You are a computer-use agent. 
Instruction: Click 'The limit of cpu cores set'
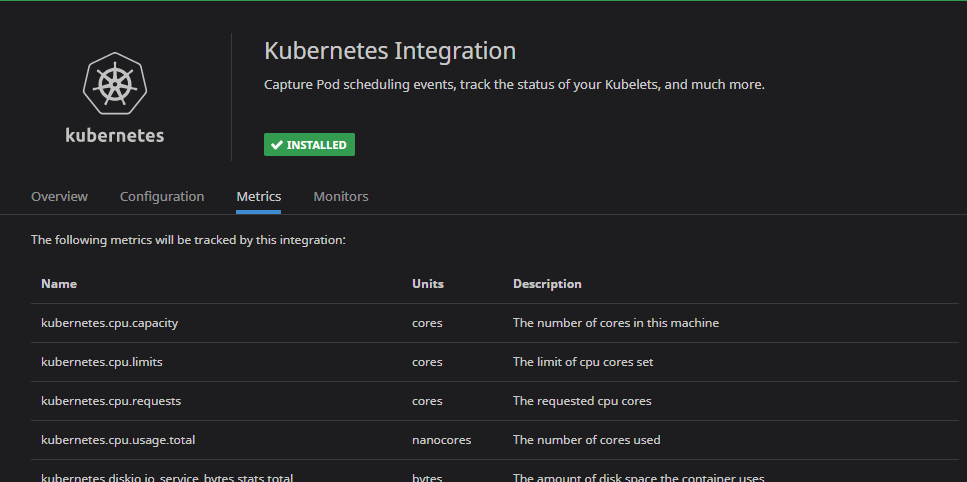[583, 362]
